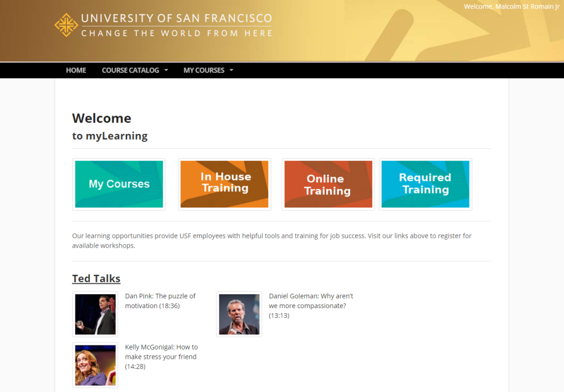The width and height of the screenshot is (564, 392).
Task: Go to the Home menu item
Action: click(76, 70)
